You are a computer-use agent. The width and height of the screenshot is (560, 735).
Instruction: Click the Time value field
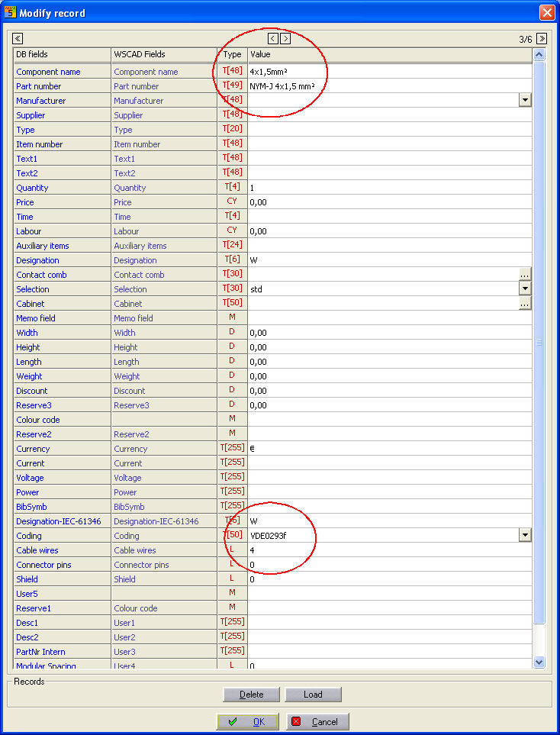coord(390,217)
